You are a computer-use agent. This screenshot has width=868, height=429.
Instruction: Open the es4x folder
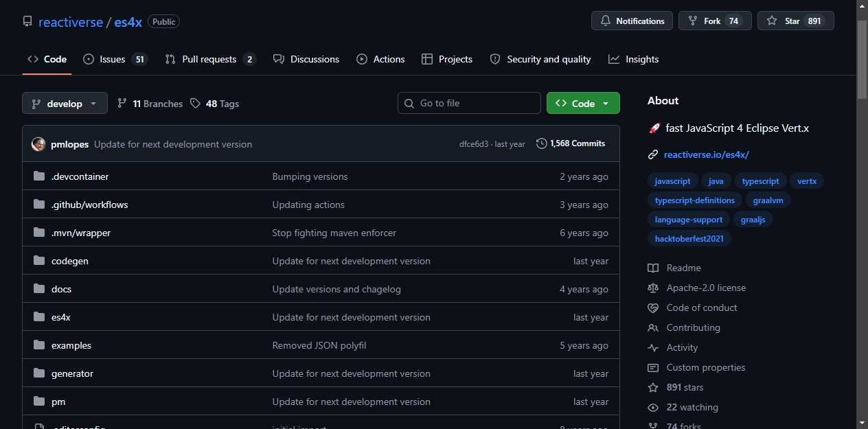(x=61, y=317)
